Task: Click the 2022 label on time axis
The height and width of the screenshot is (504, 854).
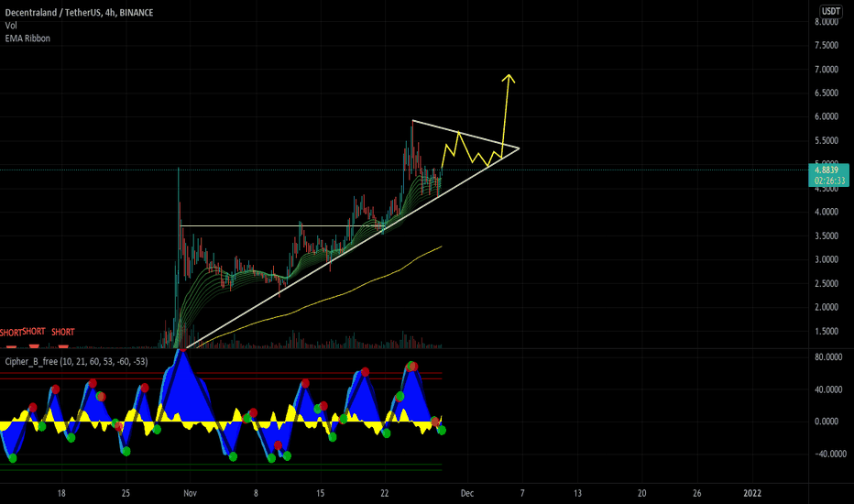Action: coord(752,493)
